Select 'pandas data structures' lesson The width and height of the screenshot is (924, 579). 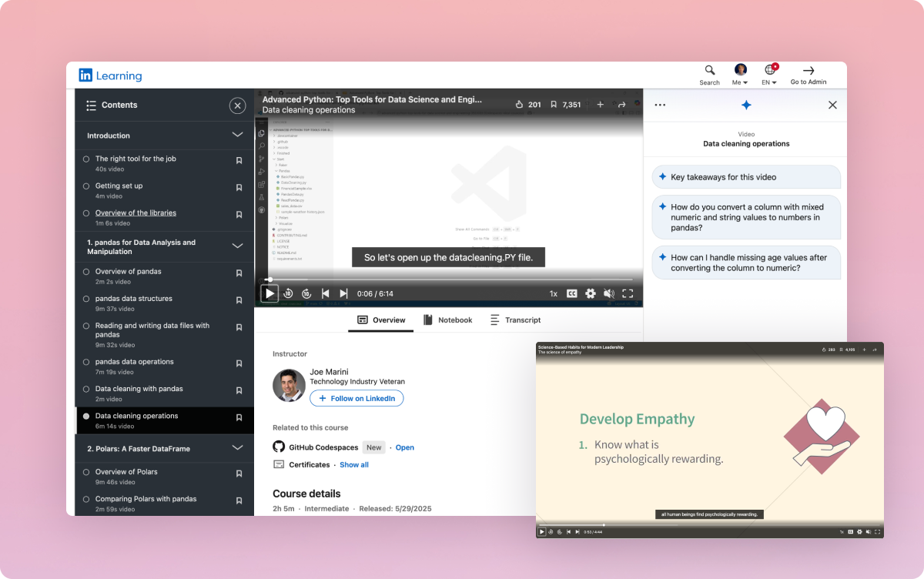coord(133,299)
